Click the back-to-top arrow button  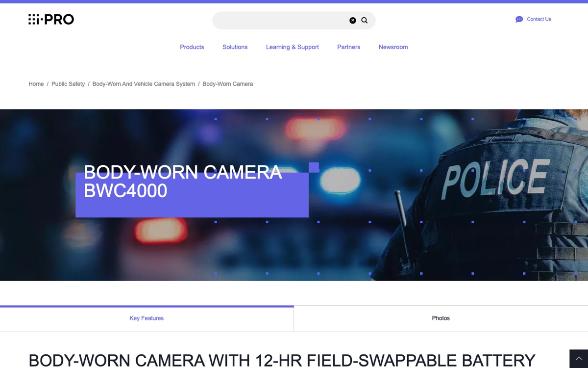(x=579, y=359)
